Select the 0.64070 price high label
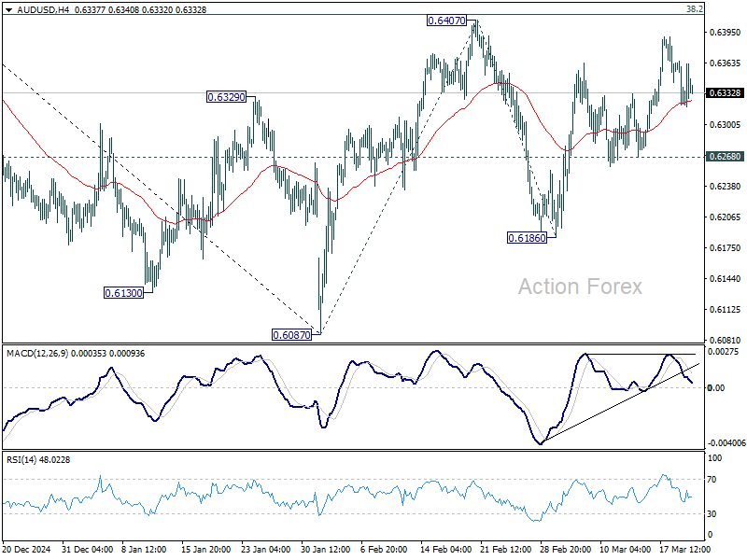 (446, 21)
